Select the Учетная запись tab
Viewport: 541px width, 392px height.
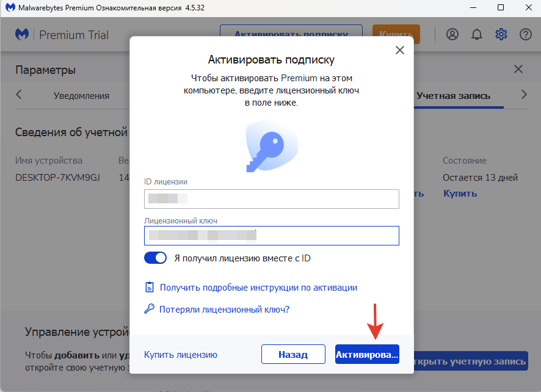(453, 95)
